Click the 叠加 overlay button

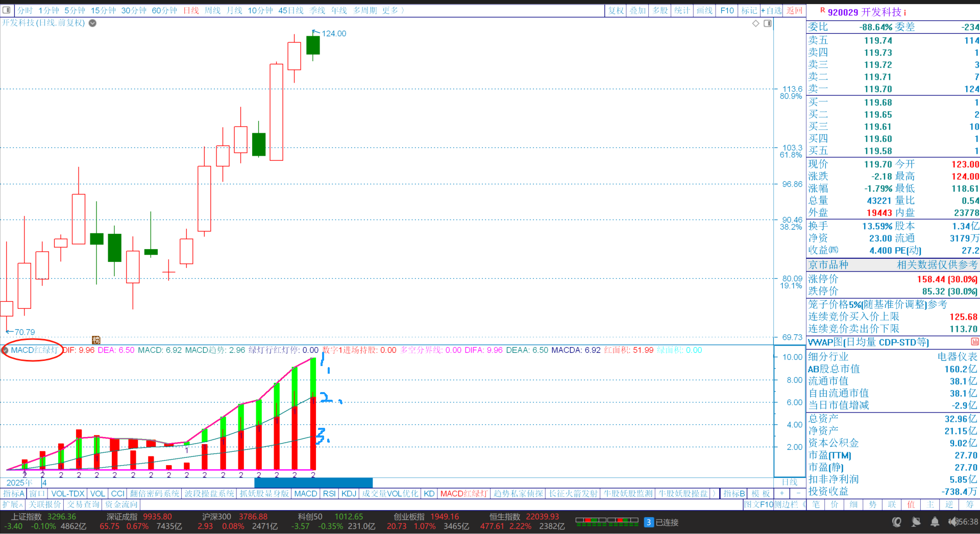click(x=638, y=10)
